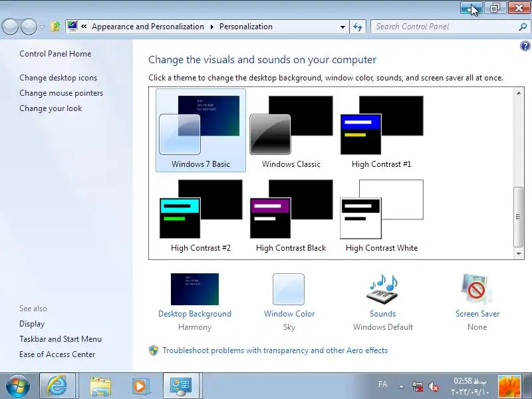Show hidden tray icons arrow
This screenshot has height=399, width=532.
coord(402,386)
